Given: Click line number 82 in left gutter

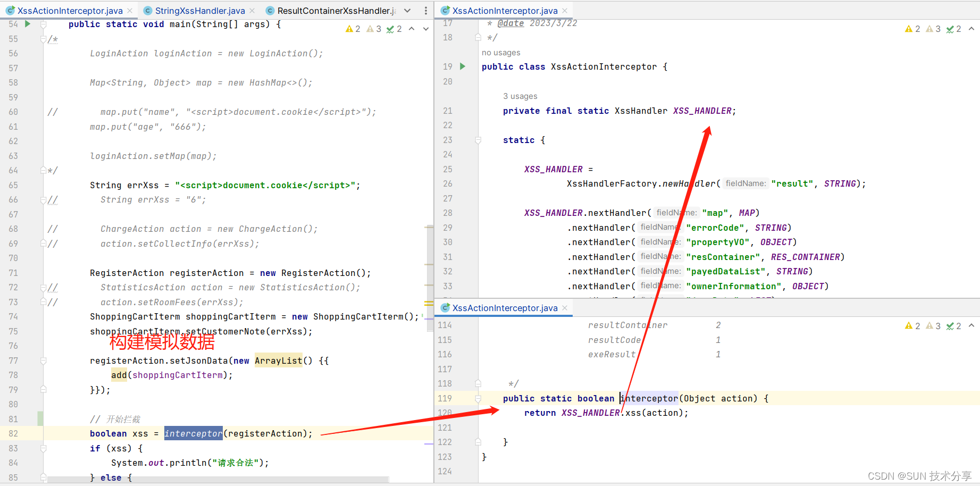Looking at the screenshot, I should 13,433.
